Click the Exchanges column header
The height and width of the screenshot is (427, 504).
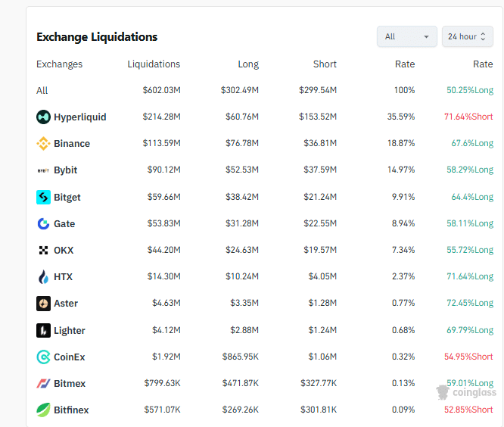tap(60, 64)
